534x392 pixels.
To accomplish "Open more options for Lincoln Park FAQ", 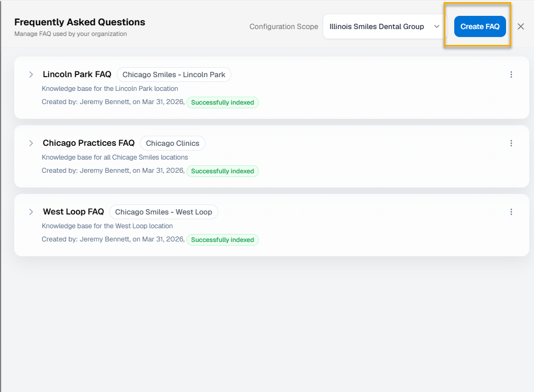I will tap(511, 74).
